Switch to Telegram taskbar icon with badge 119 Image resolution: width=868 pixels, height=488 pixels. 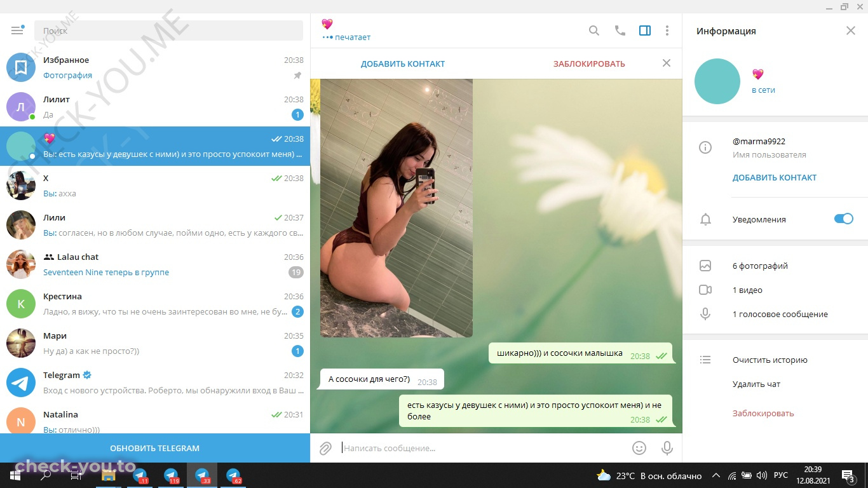coord(171,475)
